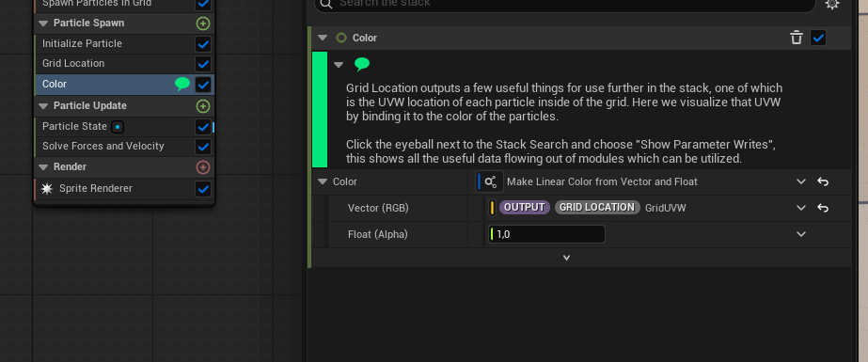
Task: Collapse the Render group
Action: click(43, 166)
